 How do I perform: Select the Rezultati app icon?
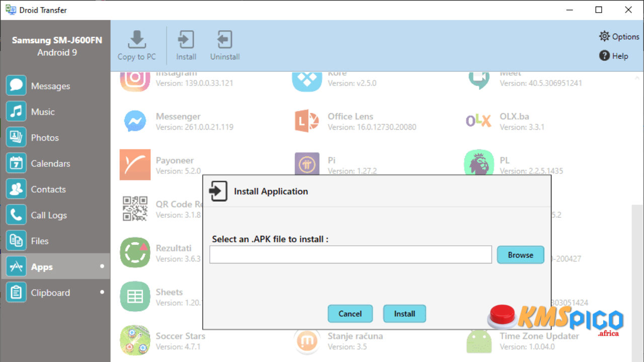point(135,252)
